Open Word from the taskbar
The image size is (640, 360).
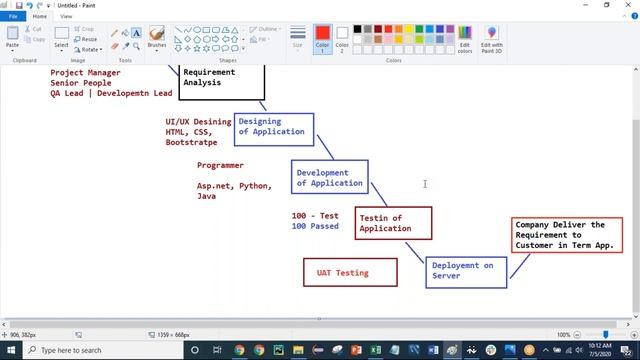(433, 350)
